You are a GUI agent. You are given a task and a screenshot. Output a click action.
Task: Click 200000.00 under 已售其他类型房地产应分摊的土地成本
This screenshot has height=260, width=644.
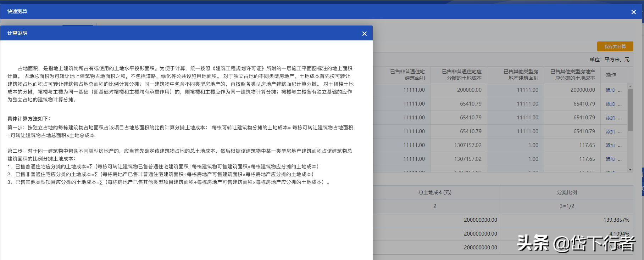[582, 90]
